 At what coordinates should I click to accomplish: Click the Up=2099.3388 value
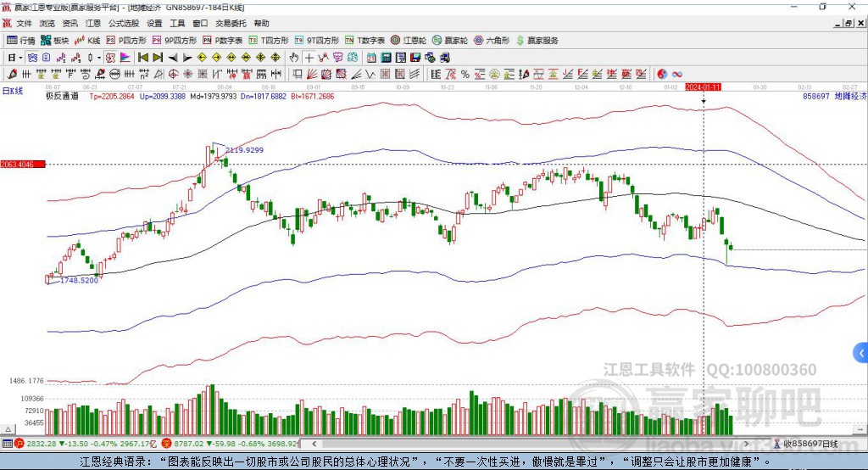162,96
